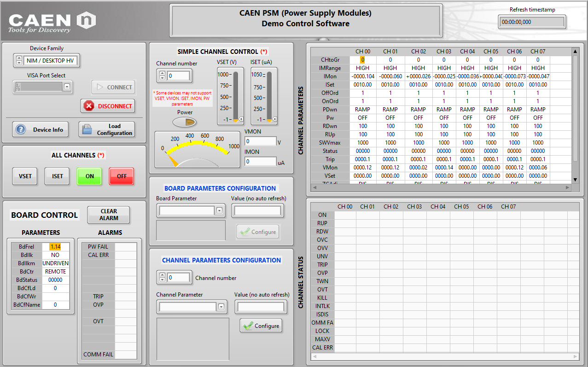Click the KILL row in channel status
The image size is (588, 367).
coord(322,298)
